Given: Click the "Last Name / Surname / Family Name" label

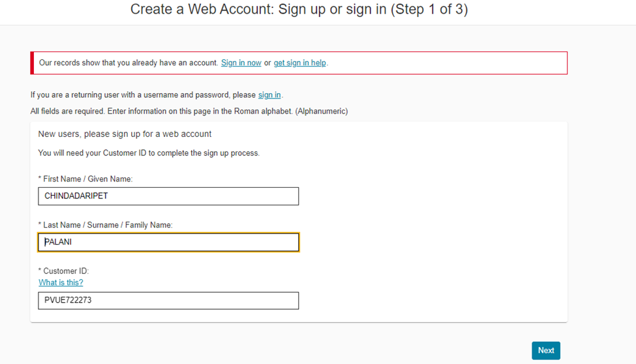Looking at the screenshot, I should pyautogui.click(x=108, y=225).
